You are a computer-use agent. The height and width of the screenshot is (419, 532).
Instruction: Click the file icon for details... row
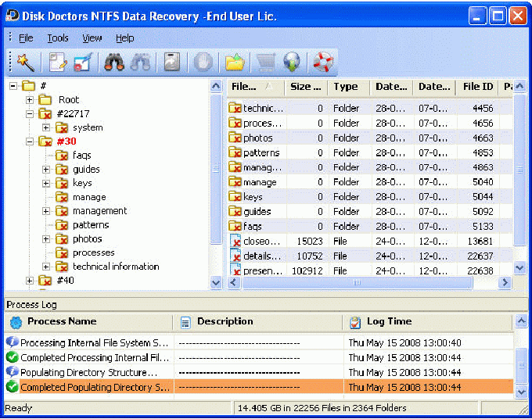235,256
